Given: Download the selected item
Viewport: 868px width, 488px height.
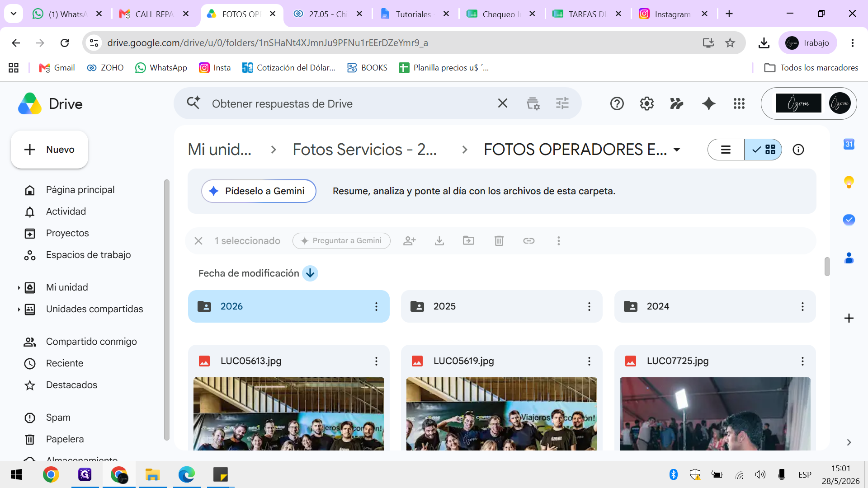Looking at the screenshot, I should click(x=439, y=241).
